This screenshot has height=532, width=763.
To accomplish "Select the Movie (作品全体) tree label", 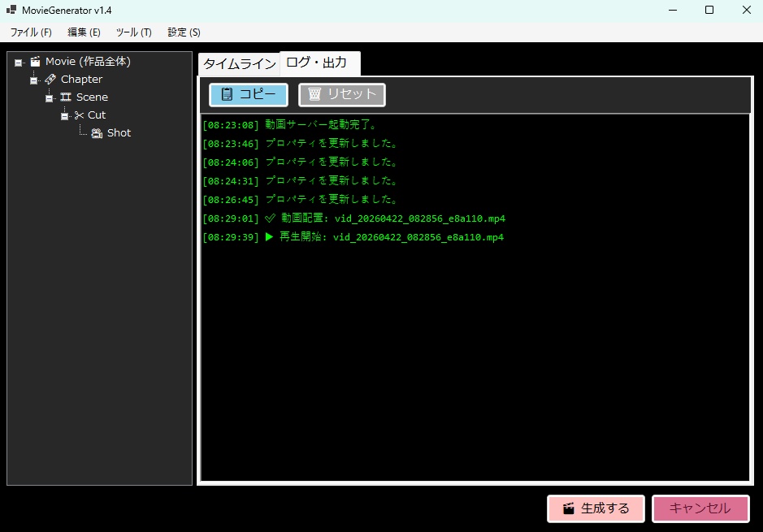I will click(88, 62).
